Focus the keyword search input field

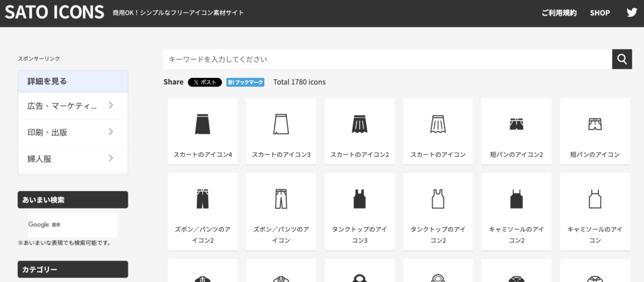(x=387, y=60)
